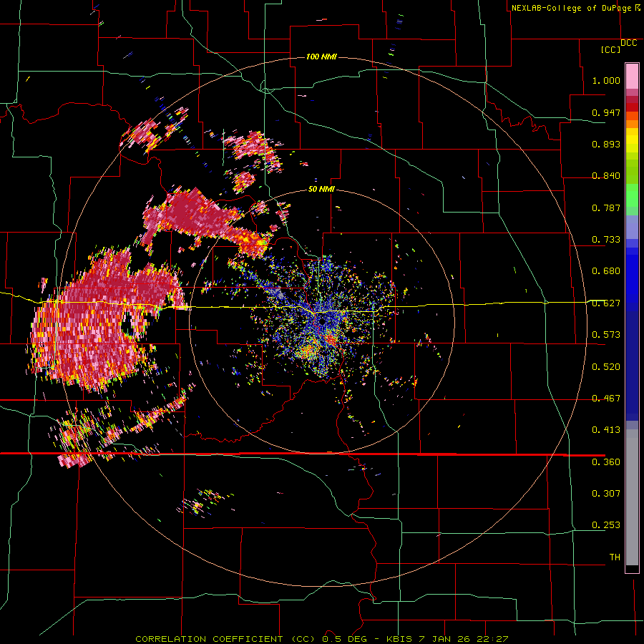This screenshot has width=644, height=644.
Task: Click the 0.627 scale value
Action: point(606,303)
